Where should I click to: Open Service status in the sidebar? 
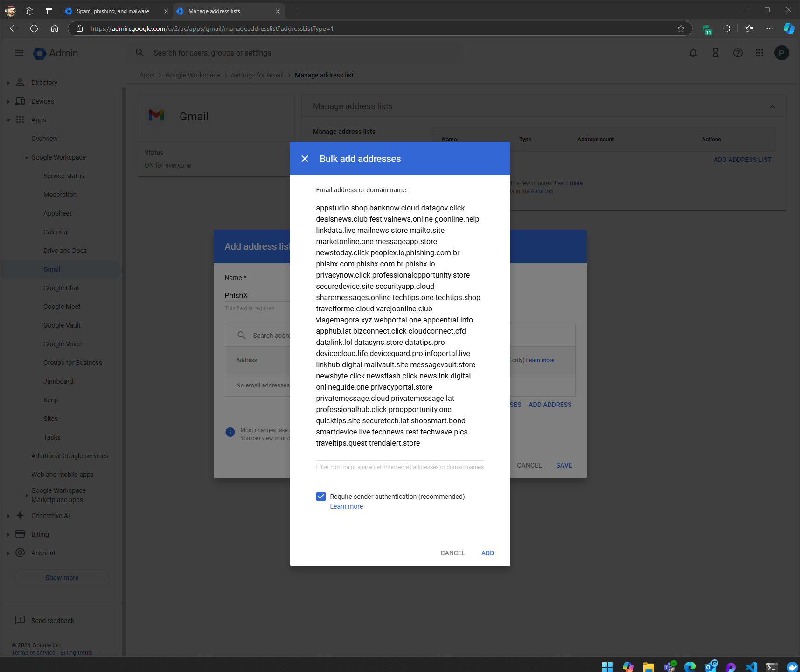pos(64,176)
